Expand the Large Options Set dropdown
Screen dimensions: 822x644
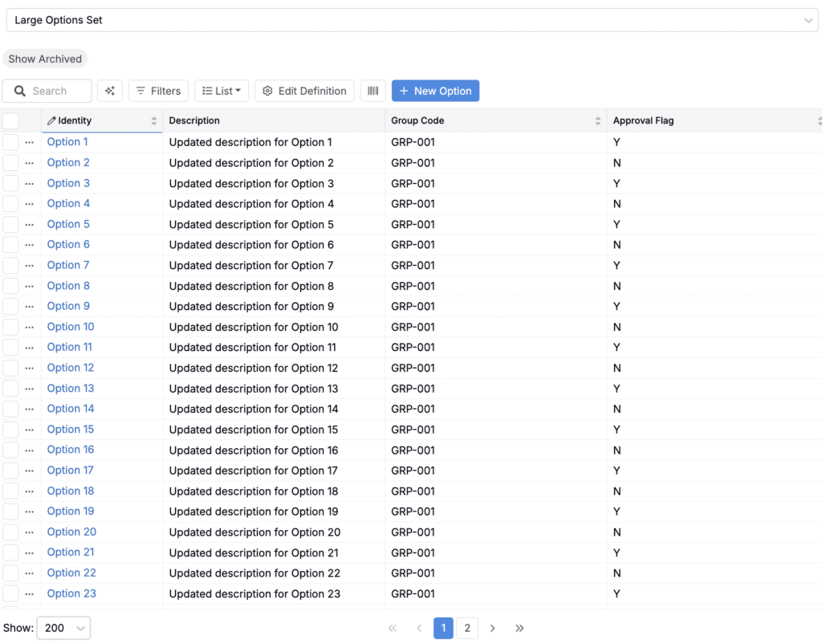pyautogui.click(x=411, y=20)
